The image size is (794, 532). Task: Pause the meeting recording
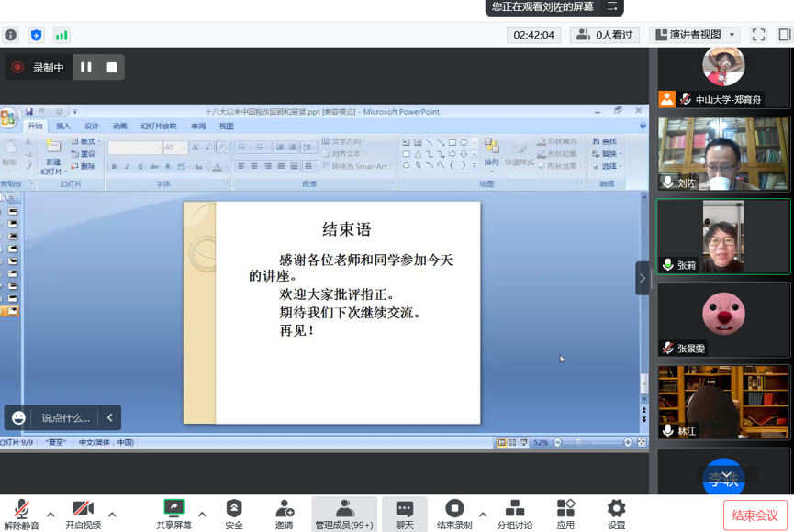click(x=86, y=67)
